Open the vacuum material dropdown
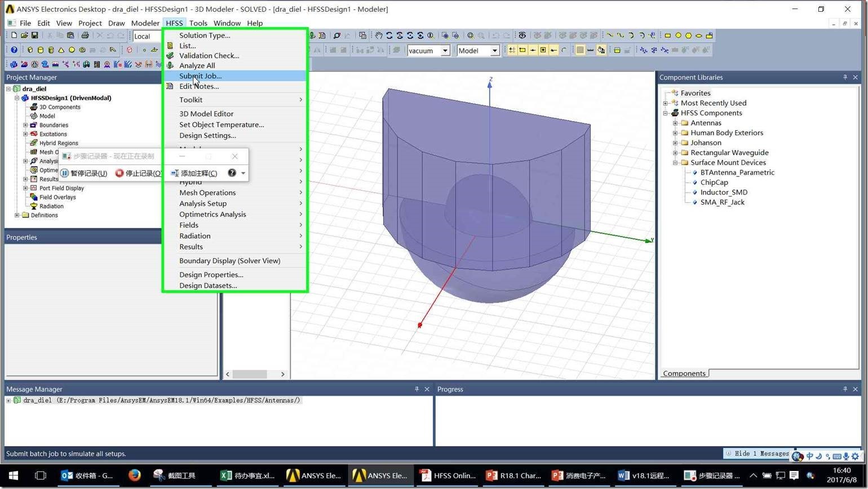The width and height of the screenshot is (868, 489). coord(445,51)
